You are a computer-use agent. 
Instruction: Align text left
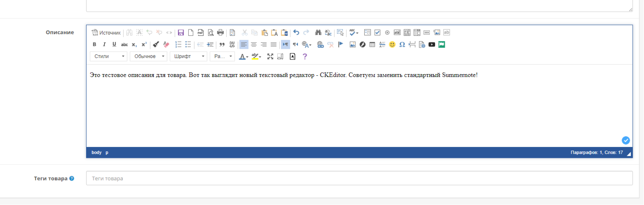[x=244, y=45]
